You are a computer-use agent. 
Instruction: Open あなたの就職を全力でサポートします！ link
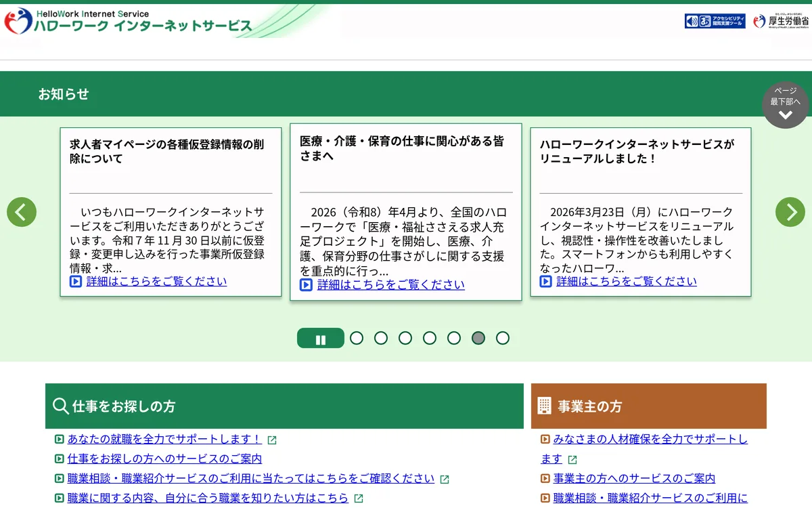pyautogui.click(x=164, y=440)
